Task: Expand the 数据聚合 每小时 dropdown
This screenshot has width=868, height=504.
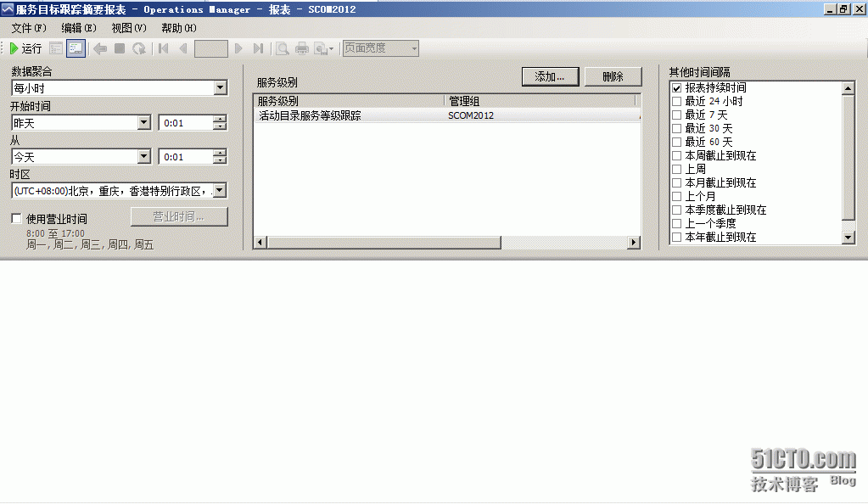Action: coord(221,88)
